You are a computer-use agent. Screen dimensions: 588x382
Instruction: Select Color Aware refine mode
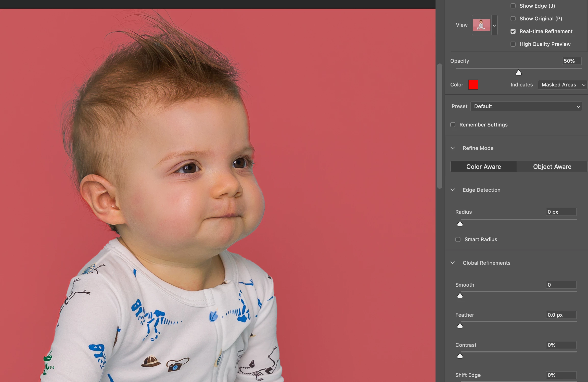click(483, 167)
